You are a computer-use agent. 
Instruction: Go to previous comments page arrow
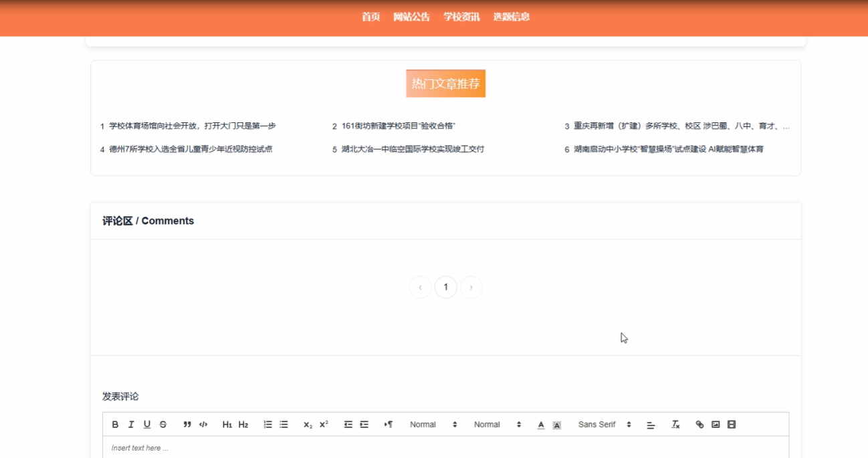click(420, 287)
